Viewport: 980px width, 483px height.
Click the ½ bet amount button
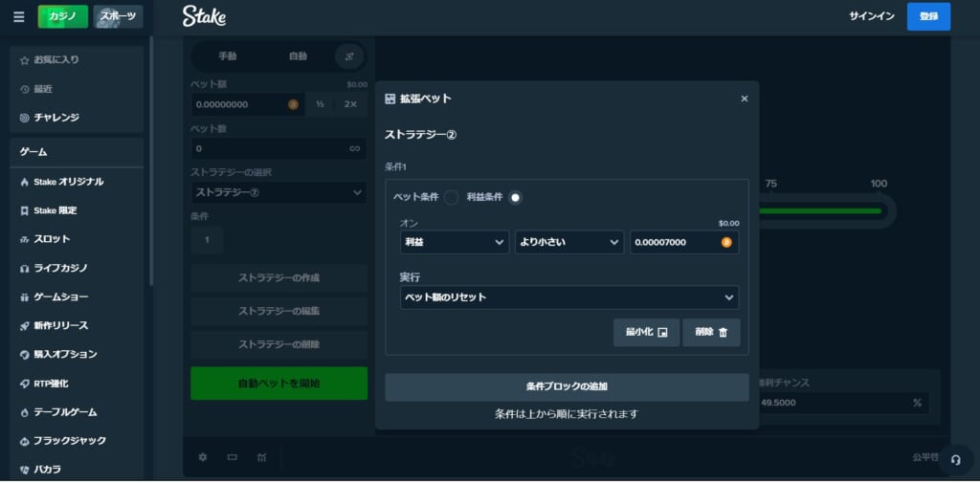pyautogui.click(x=320, y=104)
